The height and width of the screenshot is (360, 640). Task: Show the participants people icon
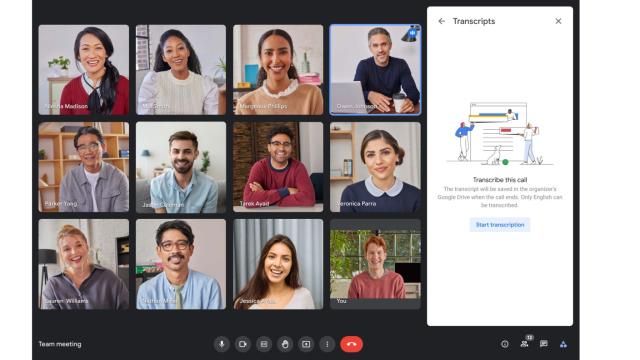coord(524,344)
